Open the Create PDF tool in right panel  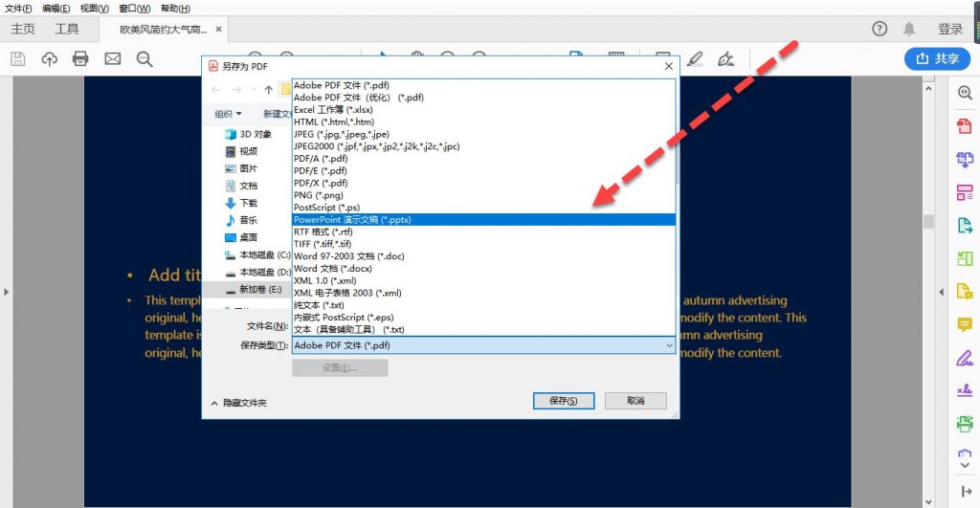point(965,126)
